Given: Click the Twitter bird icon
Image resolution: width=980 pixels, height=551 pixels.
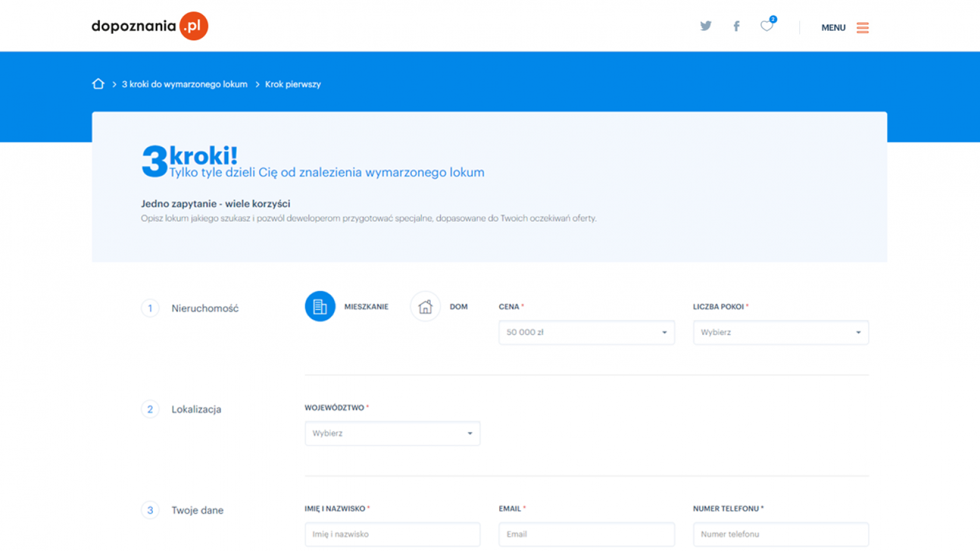Looking at the screenshot, I should (x=705, y=26).
